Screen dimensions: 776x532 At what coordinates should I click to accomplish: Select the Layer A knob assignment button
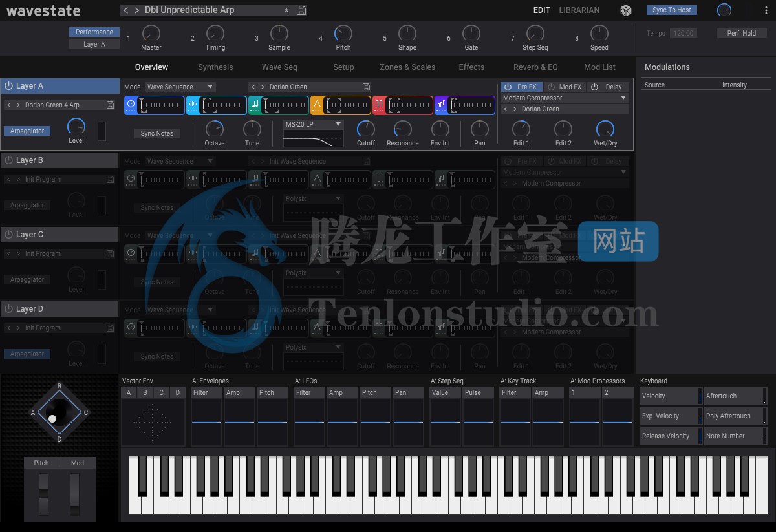94,45
